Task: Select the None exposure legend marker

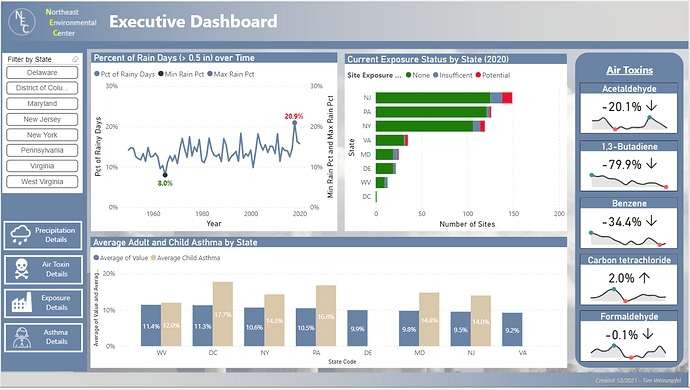Action: 408,75
